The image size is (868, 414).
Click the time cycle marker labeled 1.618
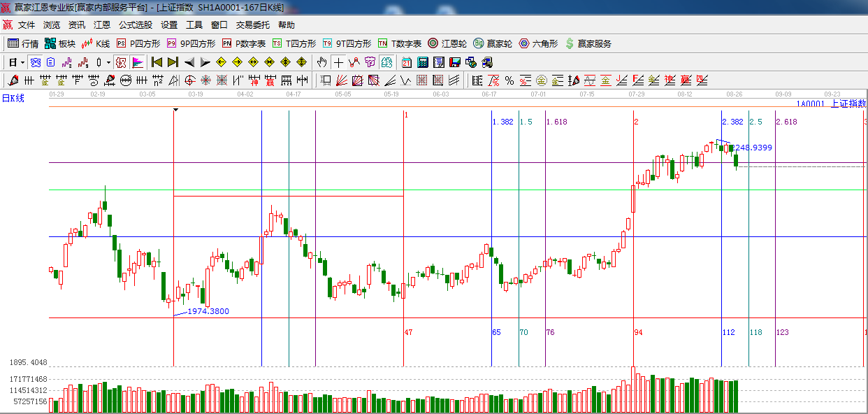coord(556,122)
